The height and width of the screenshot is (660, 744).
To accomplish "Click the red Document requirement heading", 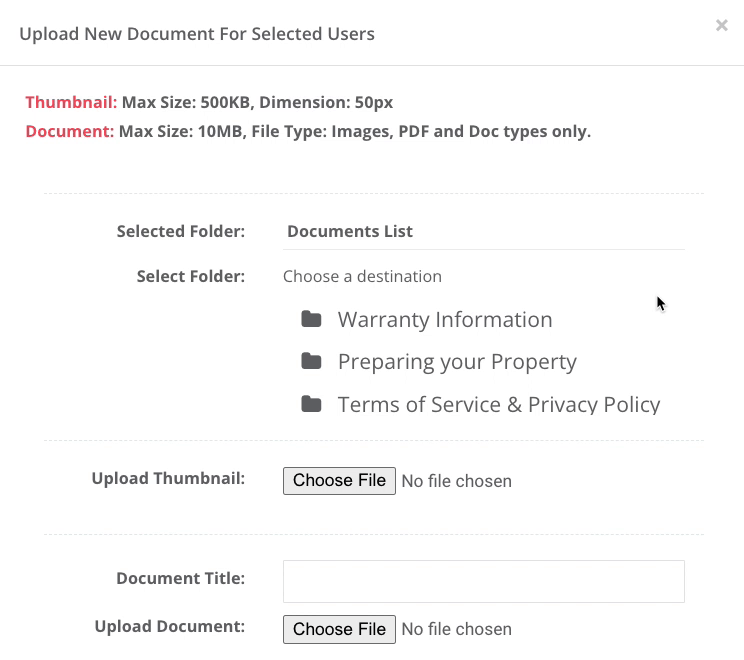I will tap(70, 131).
